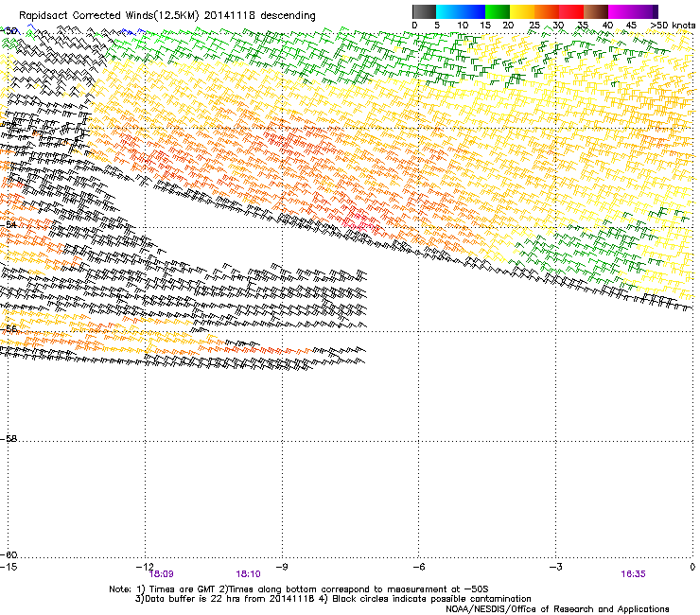The height and width of the screenshot is (615, 700).
Task: Click the longitude label '-9'
Action: pos(282,567)
